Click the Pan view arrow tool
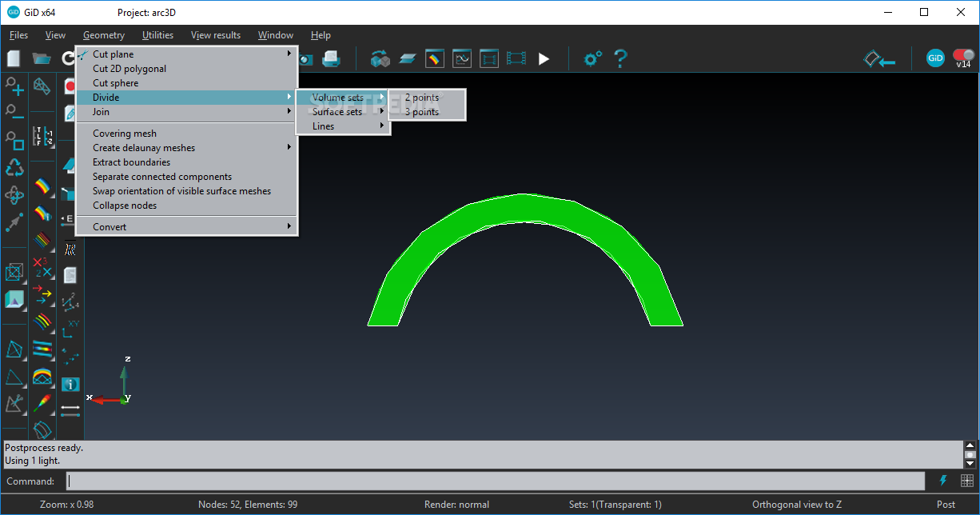980x515 pixels. [x=14, y=222]
